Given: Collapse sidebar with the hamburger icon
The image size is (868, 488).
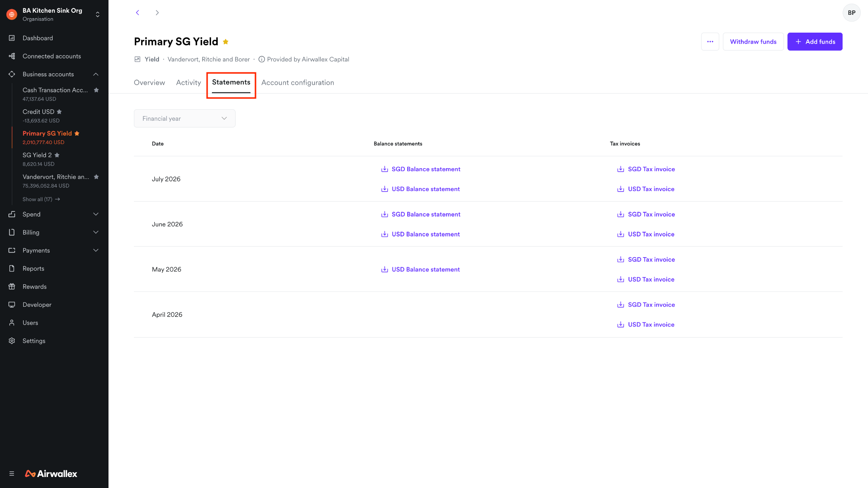Looking at the screenshot, I should tap(12, 474).
